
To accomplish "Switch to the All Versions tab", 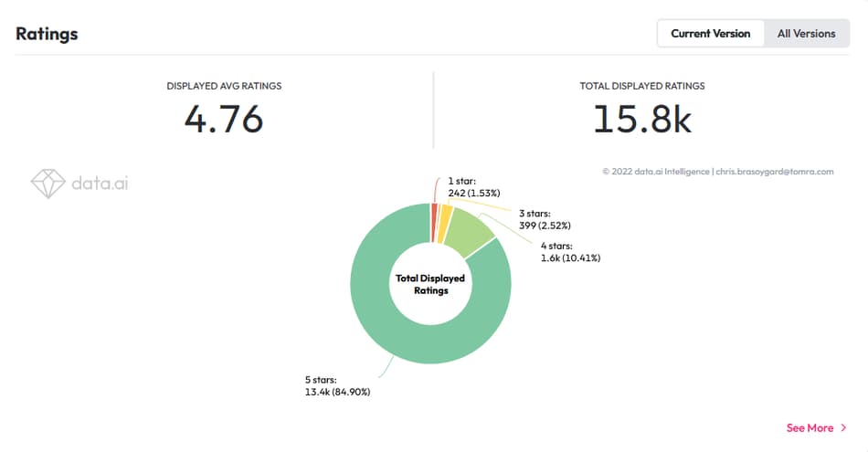I will tap(806, 34).
